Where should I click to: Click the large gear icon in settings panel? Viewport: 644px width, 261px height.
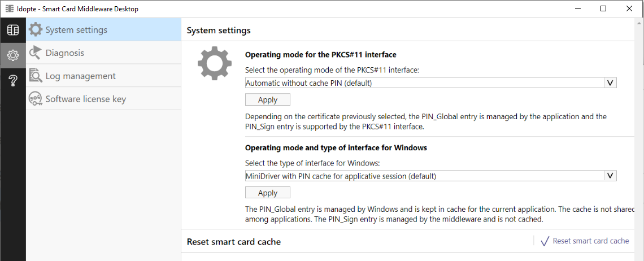pyautogui.click(x=215, y=63)
